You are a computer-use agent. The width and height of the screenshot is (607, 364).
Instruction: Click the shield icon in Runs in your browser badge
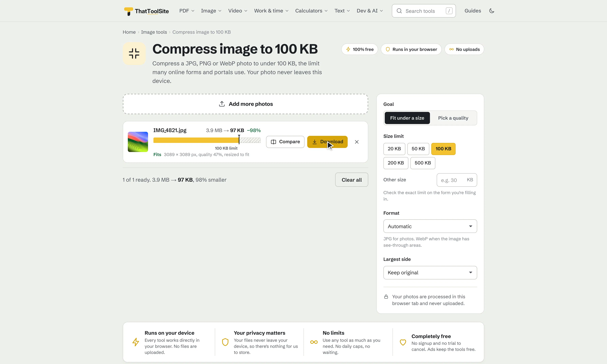[388, 49]
